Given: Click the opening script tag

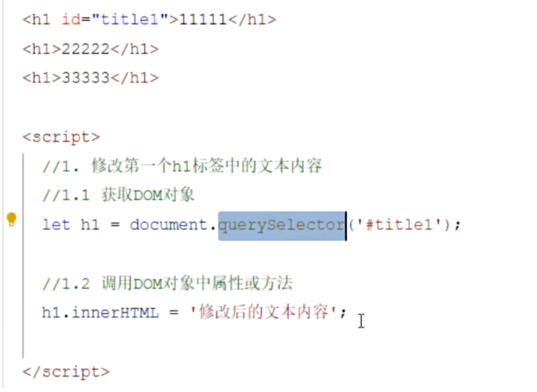Looking at the screenshot, I should tap(61, 137).
